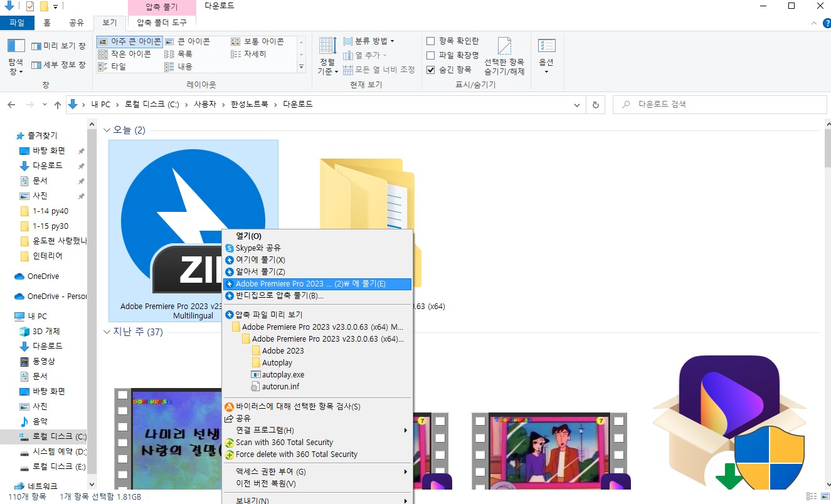This screenshot has height=504, width=831.
Task: Choose large icons (큰 아이콘) layout
Action: [x=188, y=41]
